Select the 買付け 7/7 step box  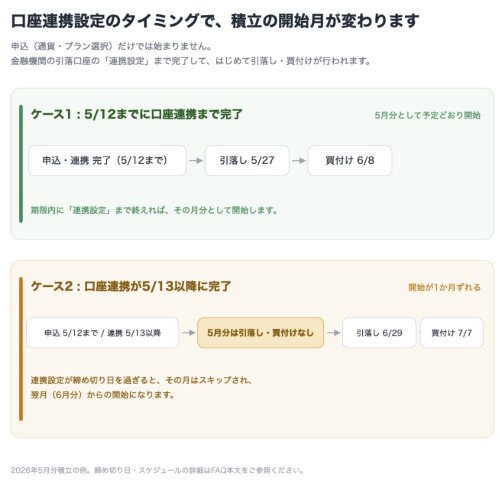(452, 333)
